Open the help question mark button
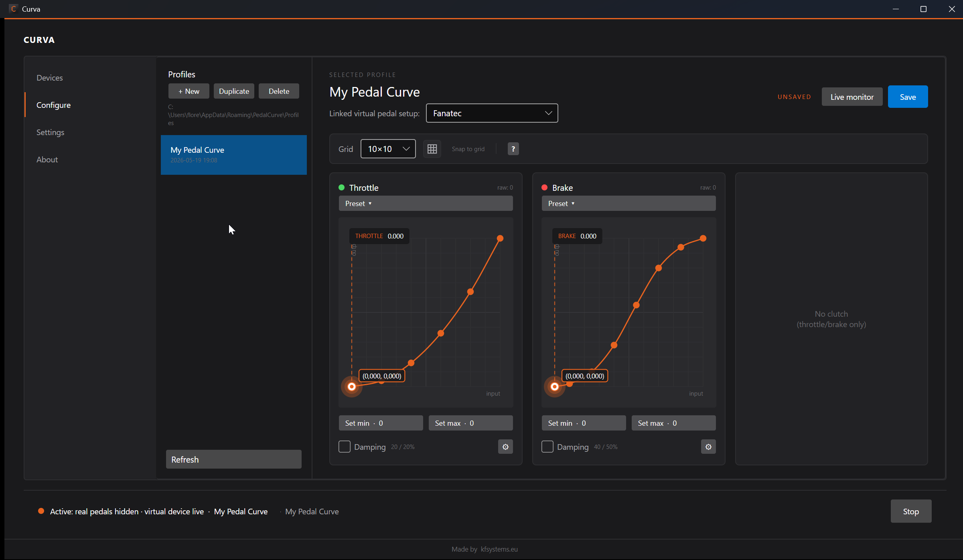The width and height of the screenshot is (963, 560). click(513, 149)
